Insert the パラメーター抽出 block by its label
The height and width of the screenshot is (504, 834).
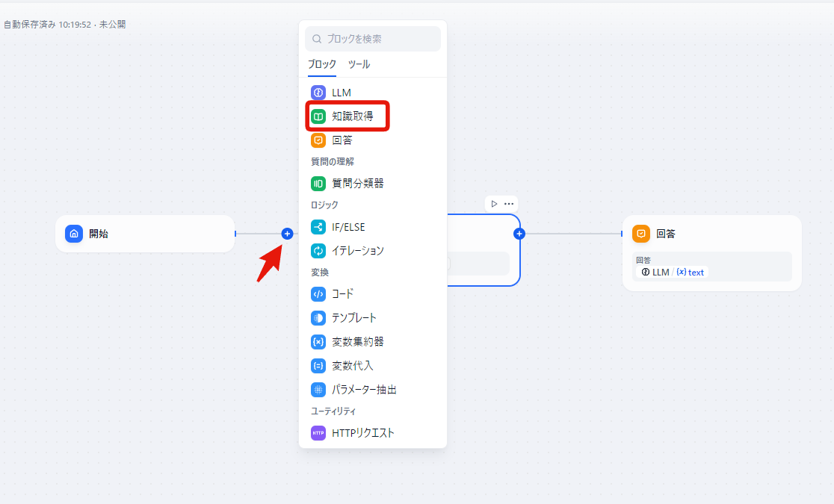tap(365, 390)
